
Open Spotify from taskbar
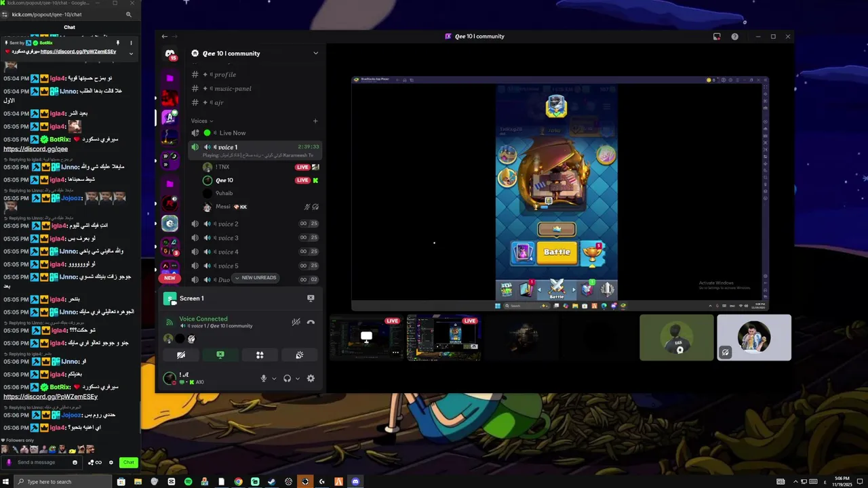point(188,481)
